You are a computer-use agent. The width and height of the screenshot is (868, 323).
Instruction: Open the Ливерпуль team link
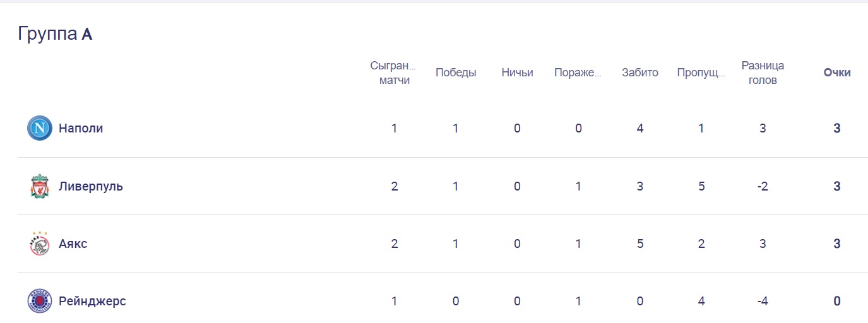pos(91,187)
